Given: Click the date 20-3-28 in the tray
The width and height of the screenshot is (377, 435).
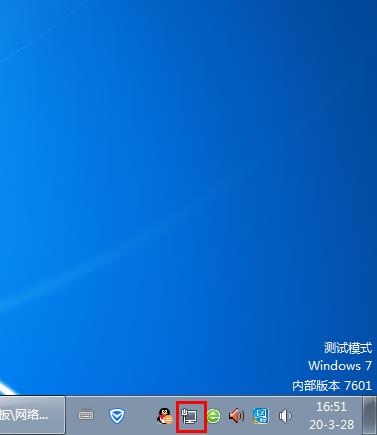Looking at the screenshot, I should (331, 425).
